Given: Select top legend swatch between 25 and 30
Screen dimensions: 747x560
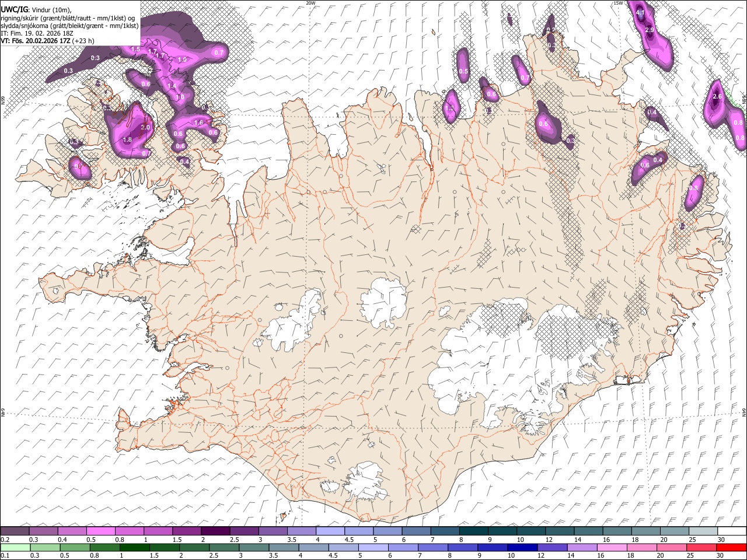Looking at the screenshot, I should pos(703,531).
